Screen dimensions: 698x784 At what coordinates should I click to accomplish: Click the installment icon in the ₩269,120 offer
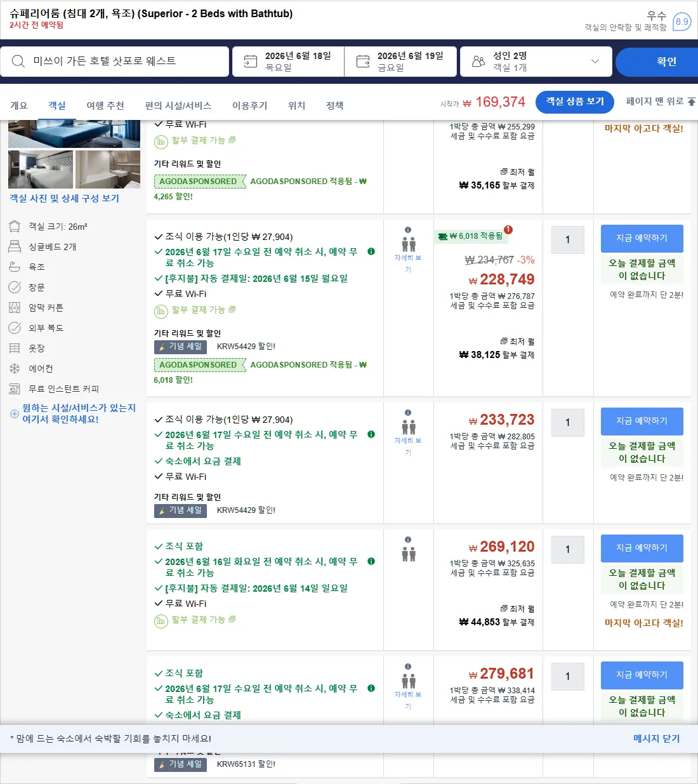click(x=161, y=621)
